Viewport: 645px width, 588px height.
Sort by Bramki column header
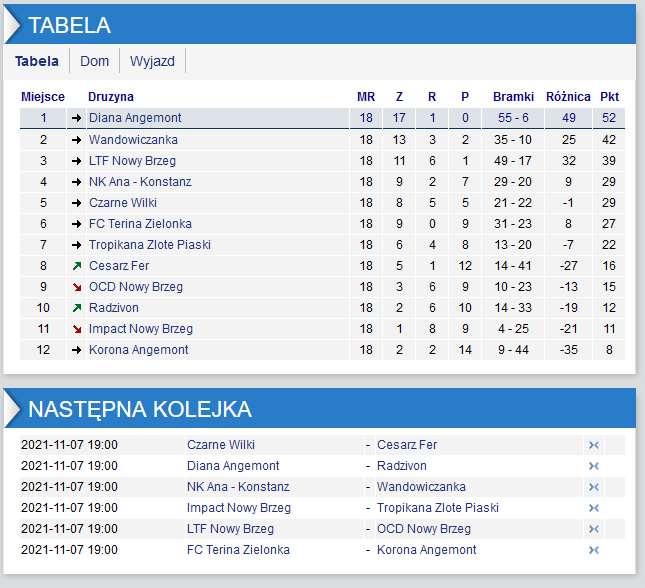coord(513,97)
